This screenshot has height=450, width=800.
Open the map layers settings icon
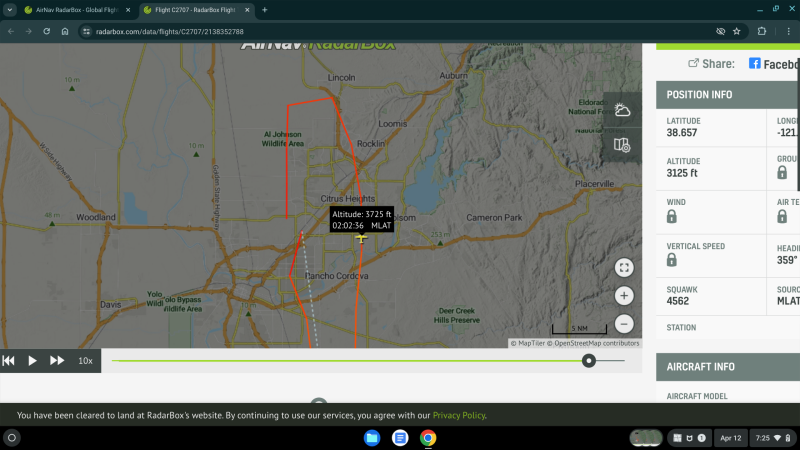pyautogui.click(x=622, y=145)
